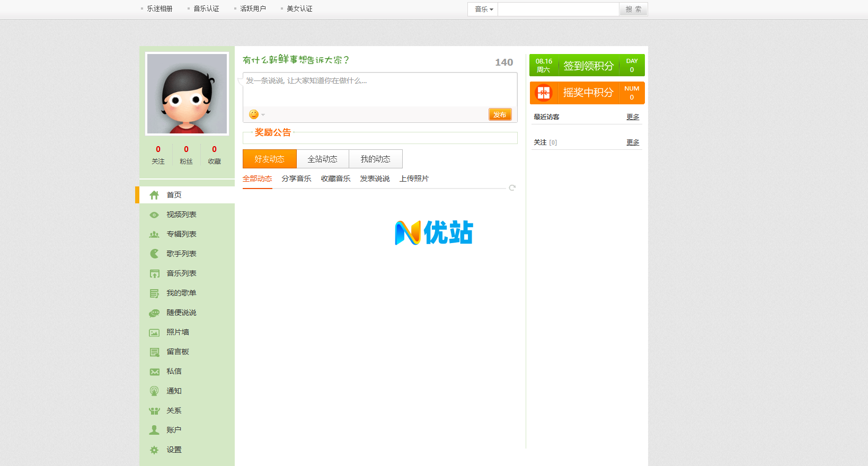
Task: Click the 摇奖中积分 gift icon
Action: pos(543,93)
